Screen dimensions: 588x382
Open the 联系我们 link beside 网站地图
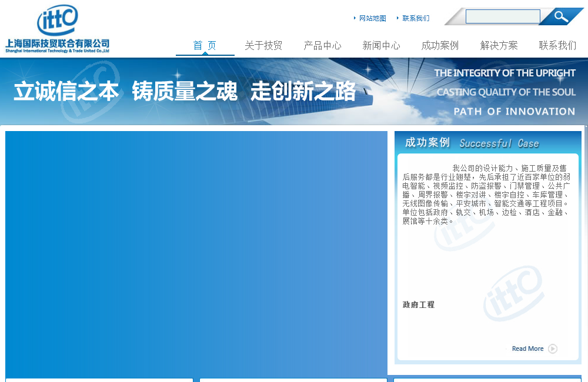[416, 18]
